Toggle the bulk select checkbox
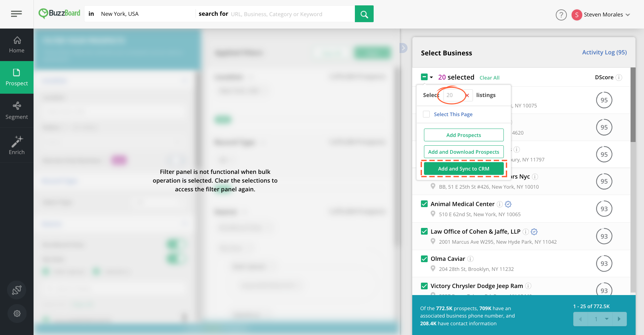Screen dimensions: 644x335 pos(424,77)
